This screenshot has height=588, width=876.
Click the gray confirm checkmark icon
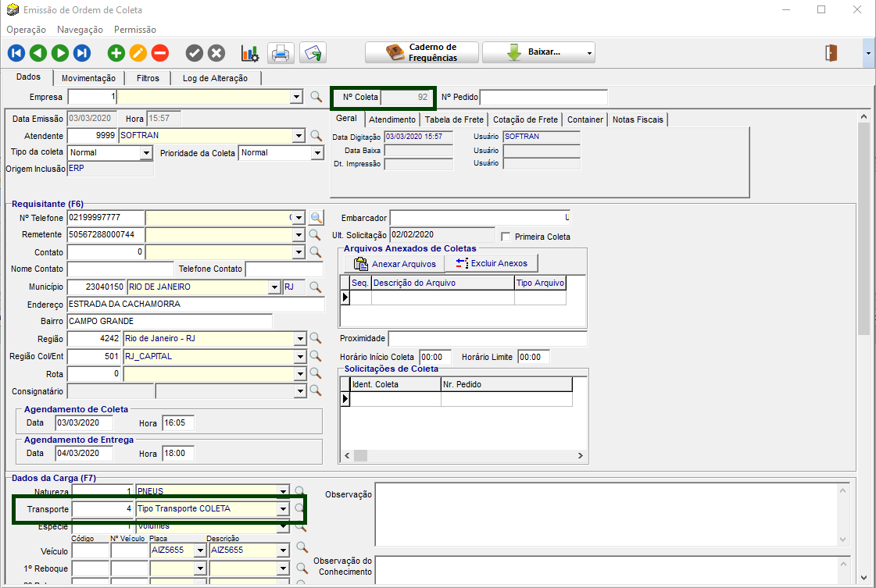195,53
